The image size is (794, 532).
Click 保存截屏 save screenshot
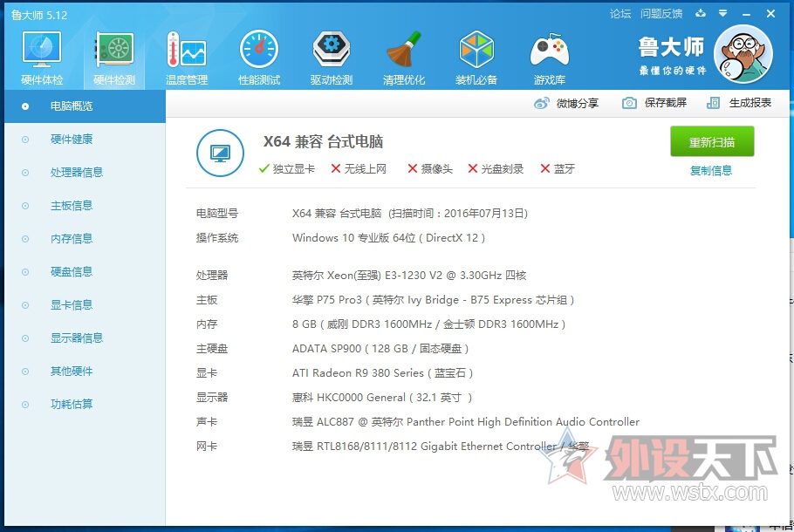[x=666, y=103]
